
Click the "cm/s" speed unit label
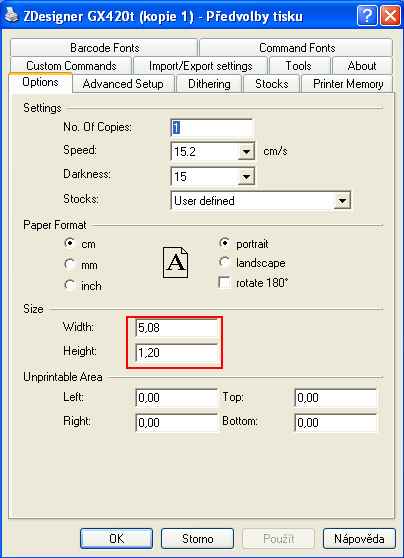(x=275, y=151)
